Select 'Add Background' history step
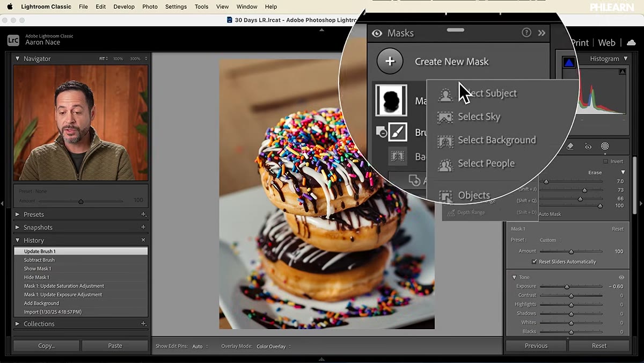 [x=80, y=303]
